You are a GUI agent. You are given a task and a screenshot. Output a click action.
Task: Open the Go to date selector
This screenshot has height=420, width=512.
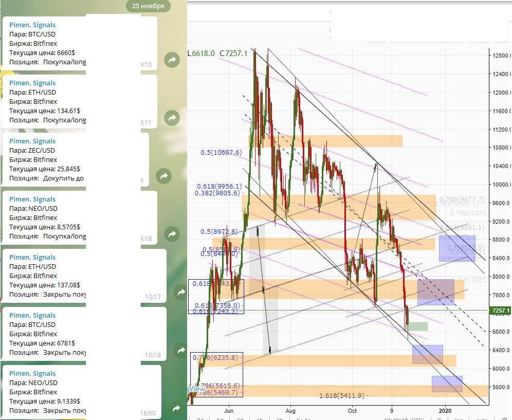point(304,418)
